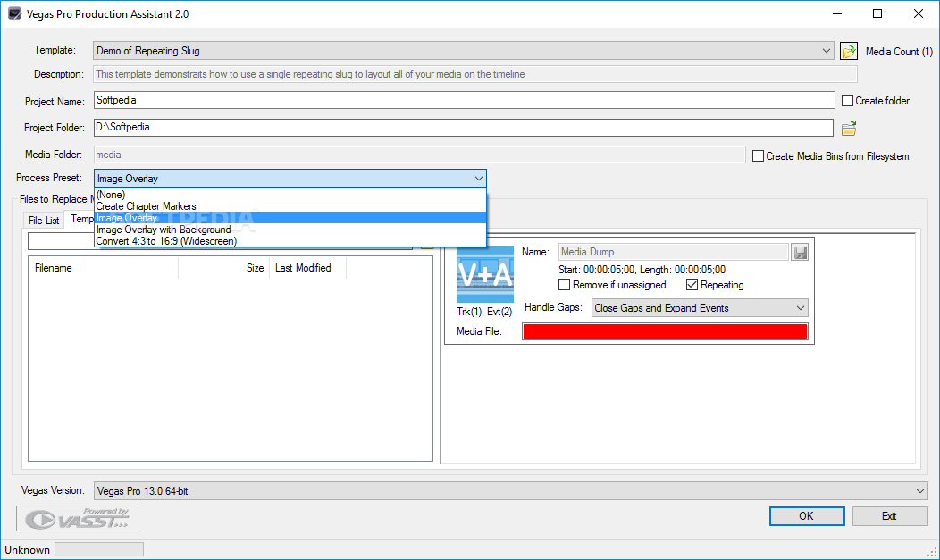Viewport: 940px width, 560px height.
Task: Open the VASST logo link
Action: click(x=78, y=518)
